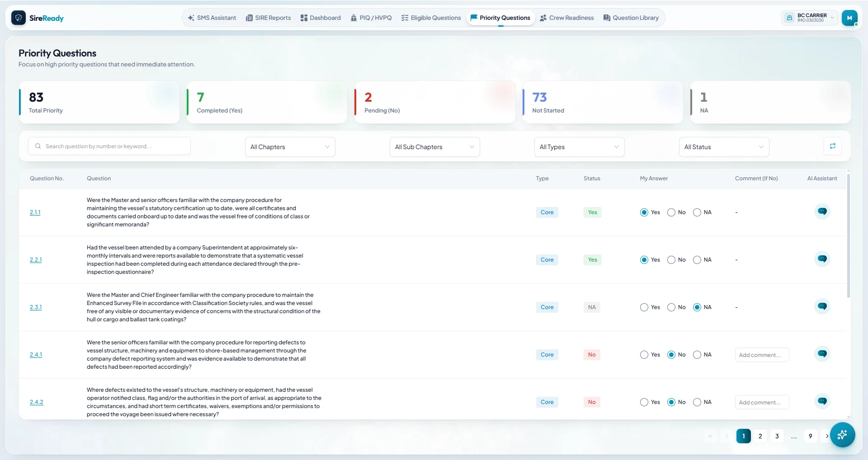Open the Question Library tab
Viewport: 868px width, 460px height.
tap(631, 18)
